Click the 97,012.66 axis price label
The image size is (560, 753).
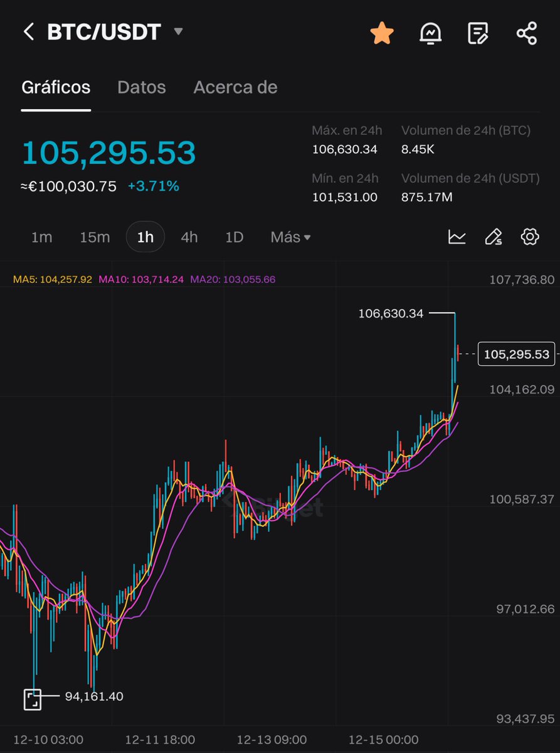[525, 609]
